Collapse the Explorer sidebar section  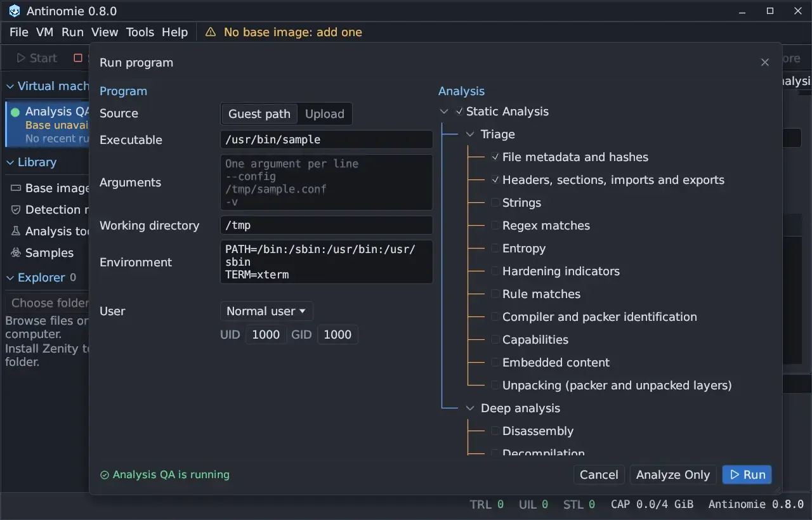pos(10,278)
